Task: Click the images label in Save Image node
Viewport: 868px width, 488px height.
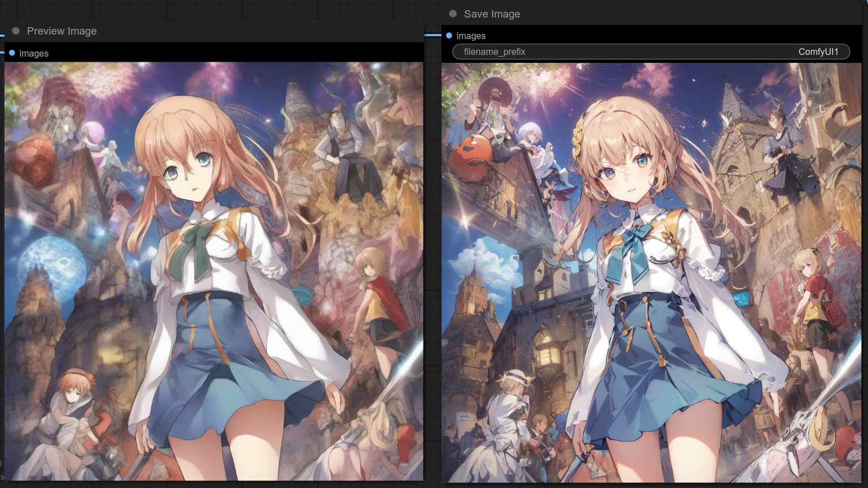Action: pos(471,36)
